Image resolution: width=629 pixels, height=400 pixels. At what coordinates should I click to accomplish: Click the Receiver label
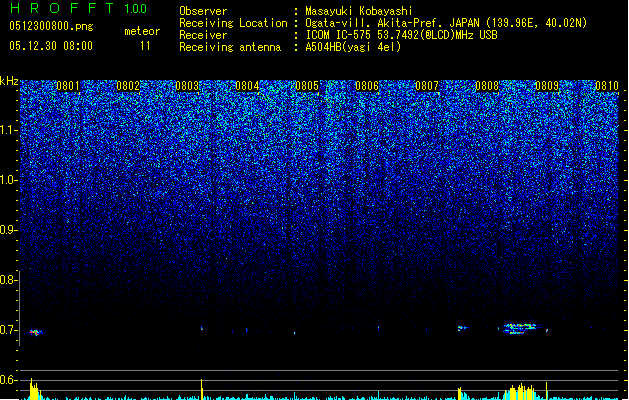203,35
